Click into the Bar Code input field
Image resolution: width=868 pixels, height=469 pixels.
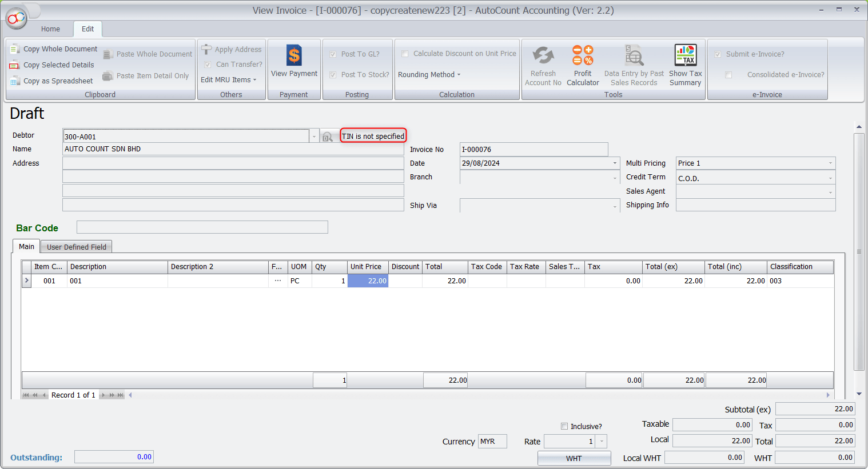(x=202, y=227)
